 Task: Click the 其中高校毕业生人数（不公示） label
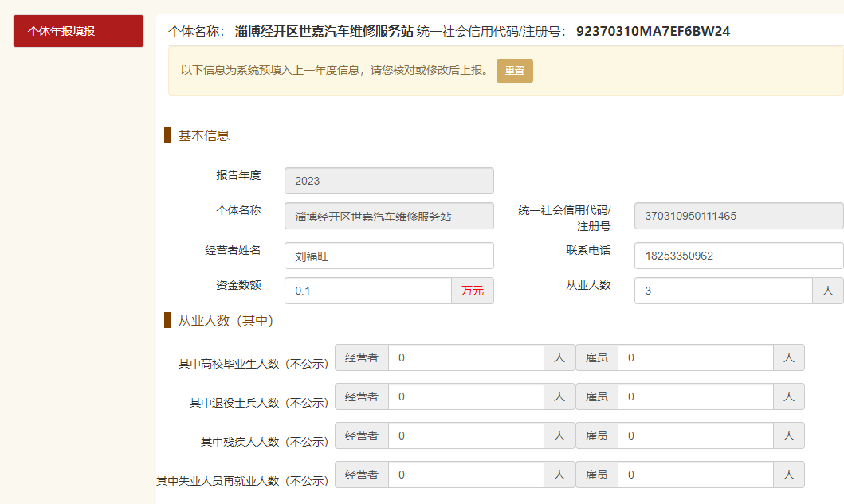(253, 364)
